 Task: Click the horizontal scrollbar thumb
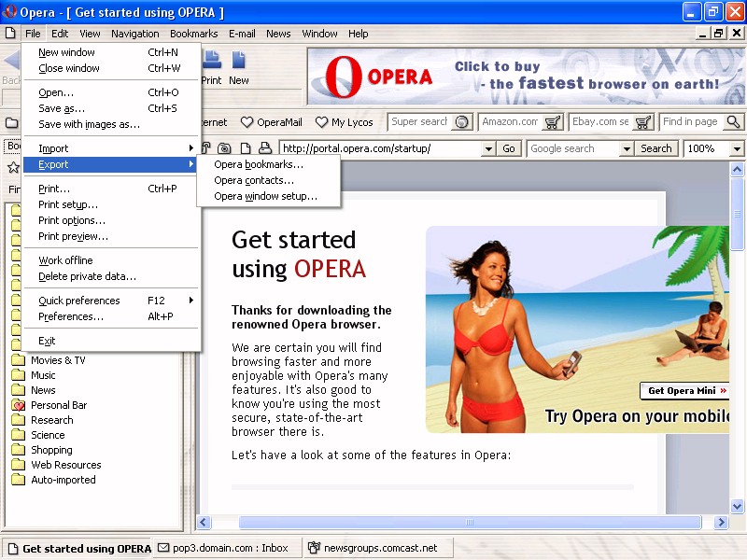click(x=470, y=523)
